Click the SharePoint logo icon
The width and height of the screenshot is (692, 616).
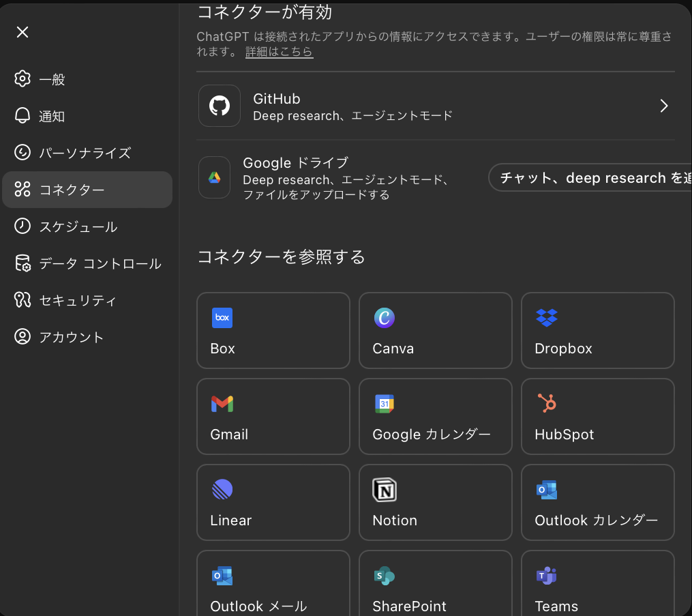tap(385, 576)
